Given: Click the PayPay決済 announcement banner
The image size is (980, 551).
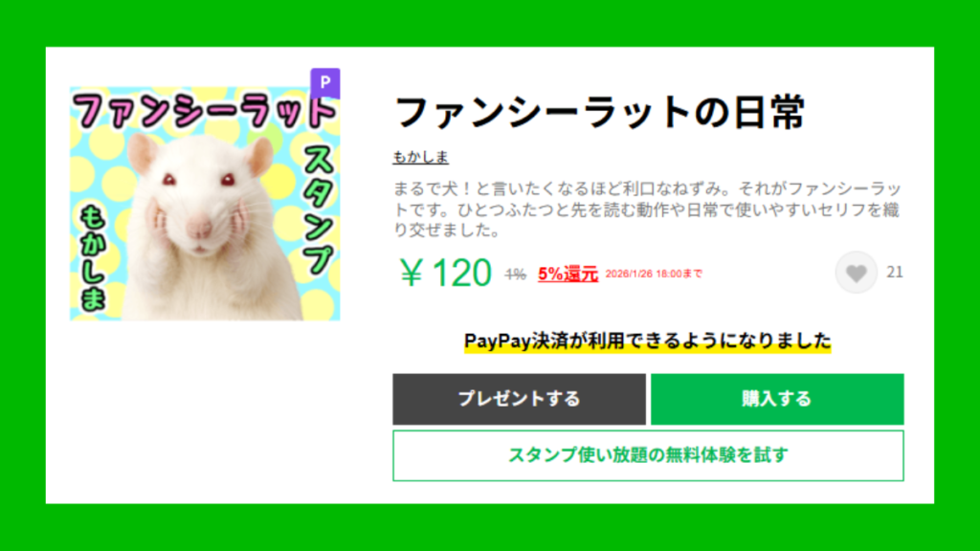Looking at the screenshot, I should (648, 342).
